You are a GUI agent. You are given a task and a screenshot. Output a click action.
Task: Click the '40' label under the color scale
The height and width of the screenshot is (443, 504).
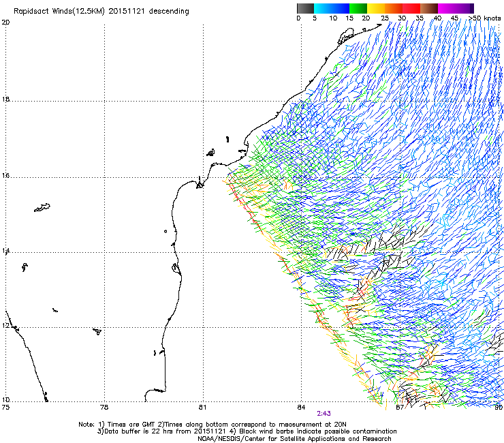(x=437, y=18)
